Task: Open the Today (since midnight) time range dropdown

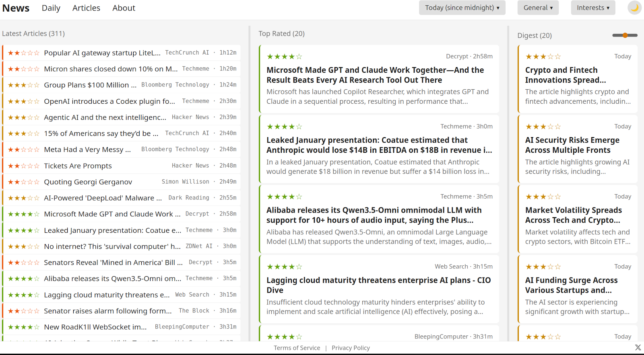Action: click(x=462, y=8)
